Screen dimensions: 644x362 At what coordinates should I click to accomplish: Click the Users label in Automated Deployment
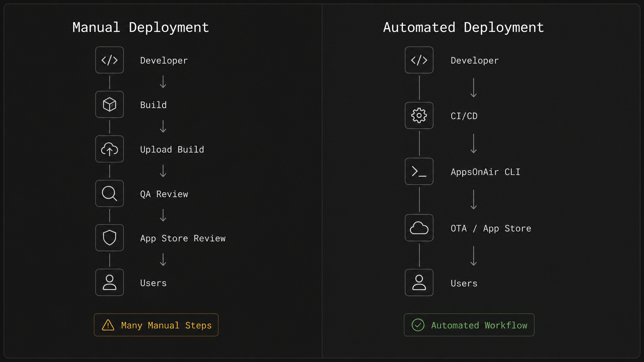(464, 284)
